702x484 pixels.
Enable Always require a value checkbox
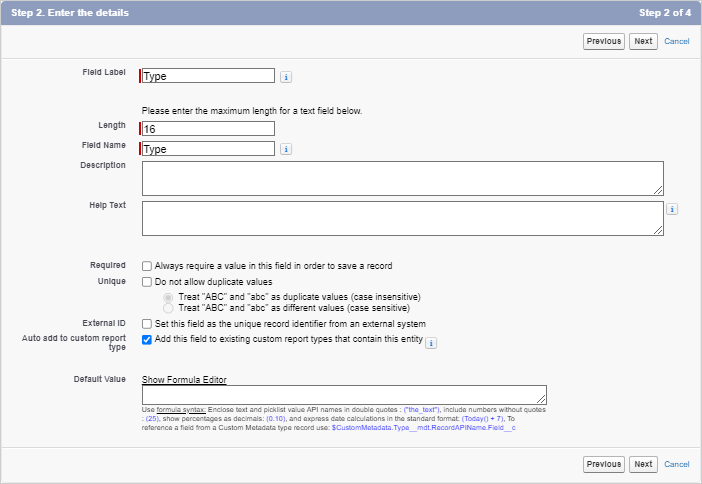click(147, 266)
